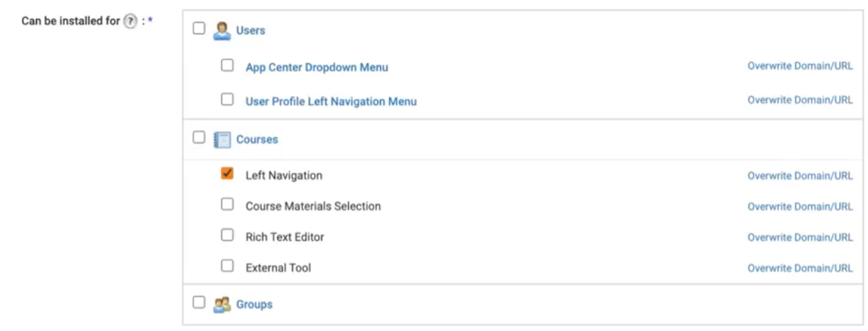868x331 pixels.
Task: Tick User Profile Left Navigation Menu checkbox
Action: (x=227, y=100)
